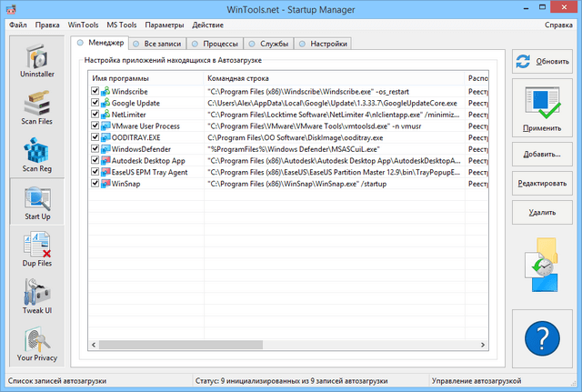The width and height of the screenshot is (582, 392).
Task: Sort by Имя программы column header
Action: click(145, 78)
